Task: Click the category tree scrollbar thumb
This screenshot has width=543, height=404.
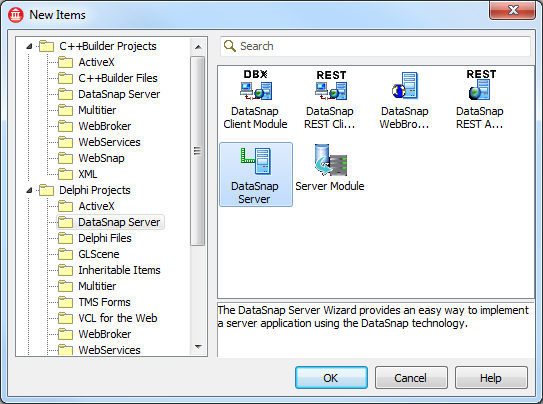Action: click(197, 151)
